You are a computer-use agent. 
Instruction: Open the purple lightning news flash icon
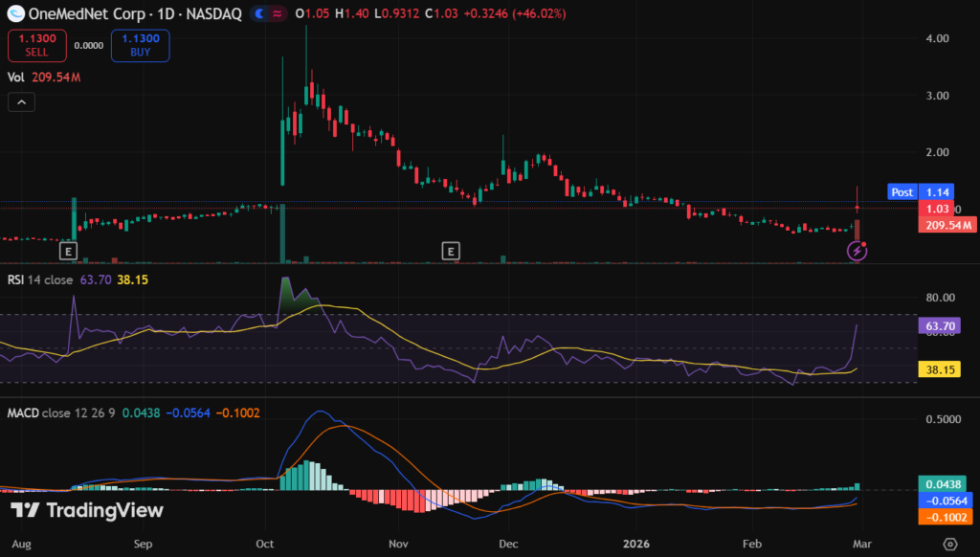(858, 252)
